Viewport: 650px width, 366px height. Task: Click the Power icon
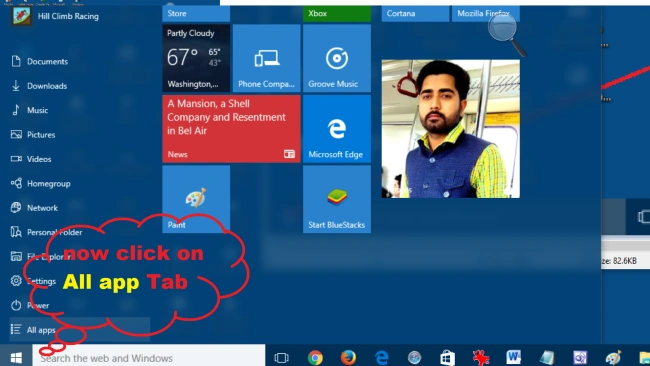[x=16, y=305]
